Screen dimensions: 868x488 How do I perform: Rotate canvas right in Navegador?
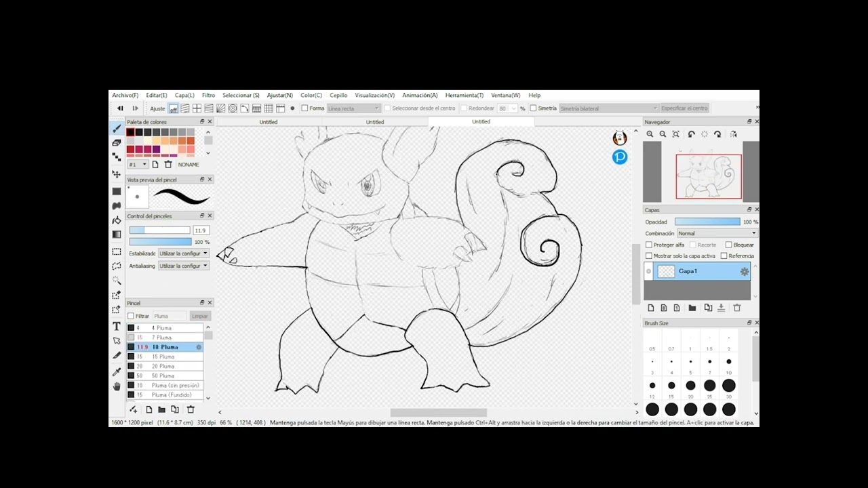[717, 134]
